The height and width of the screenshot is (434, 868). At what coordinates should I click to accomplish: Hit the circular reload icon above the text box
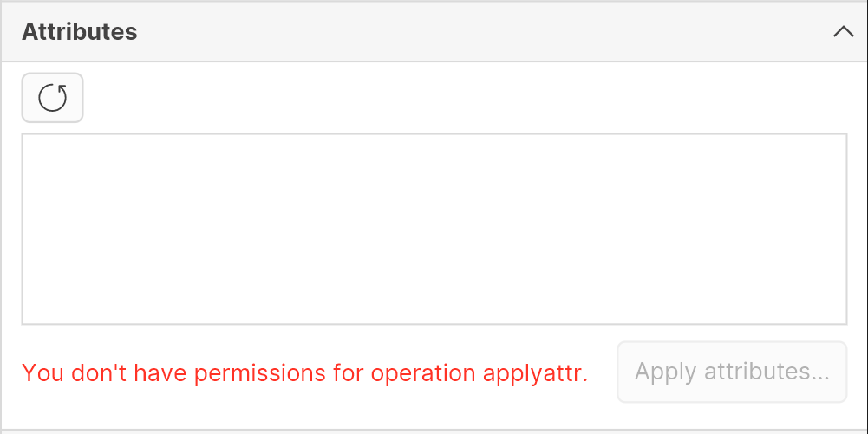click(53, 98)
